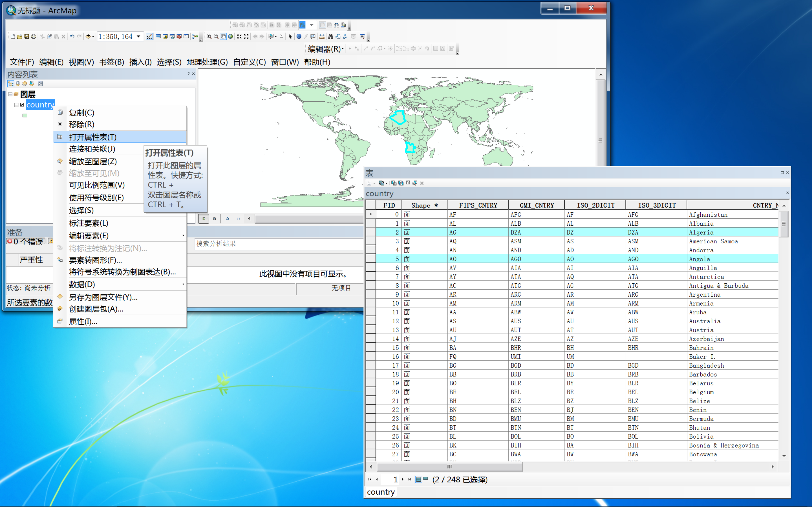Click the Identify info tool
This screenshot has width=812, height=507.
(299, 37)
